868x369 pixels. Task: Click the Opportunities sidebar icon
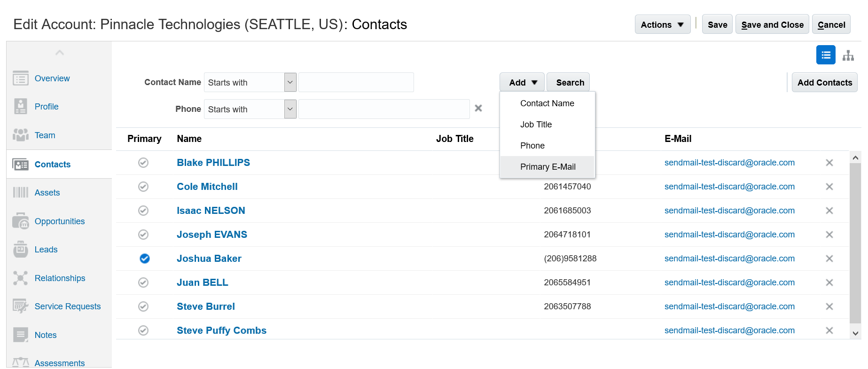coord(20,221)
